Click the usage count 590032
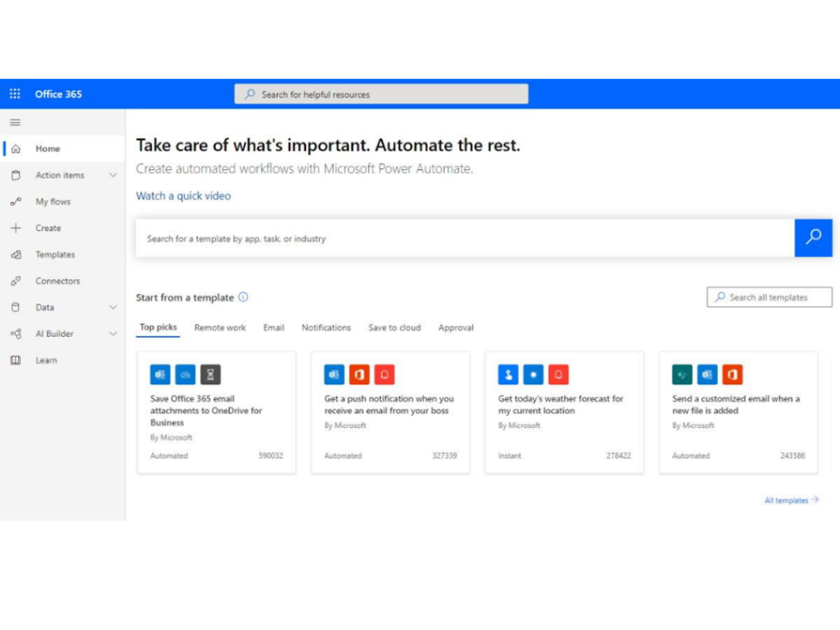Screen dimensions: 840x630 coord(270,456)
